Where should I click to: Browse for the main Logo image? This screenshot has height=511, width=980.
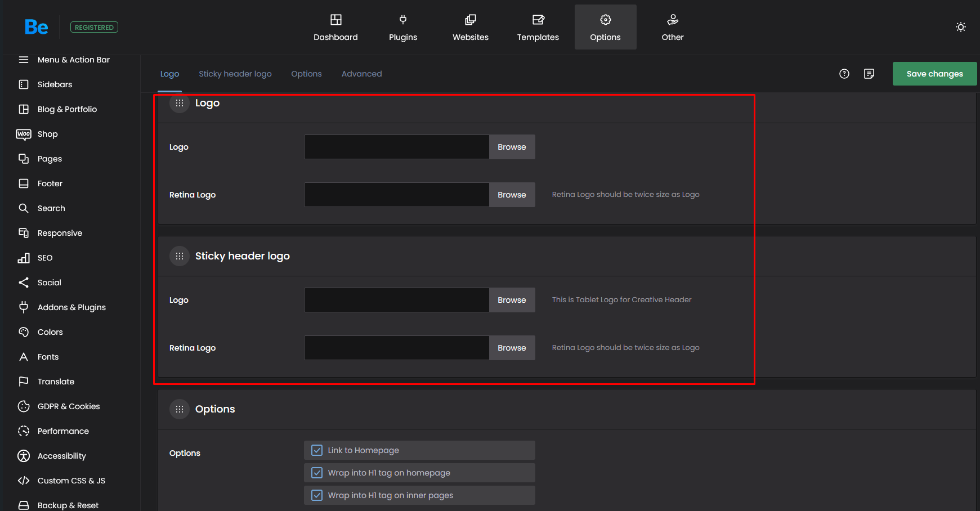[512, 147]
